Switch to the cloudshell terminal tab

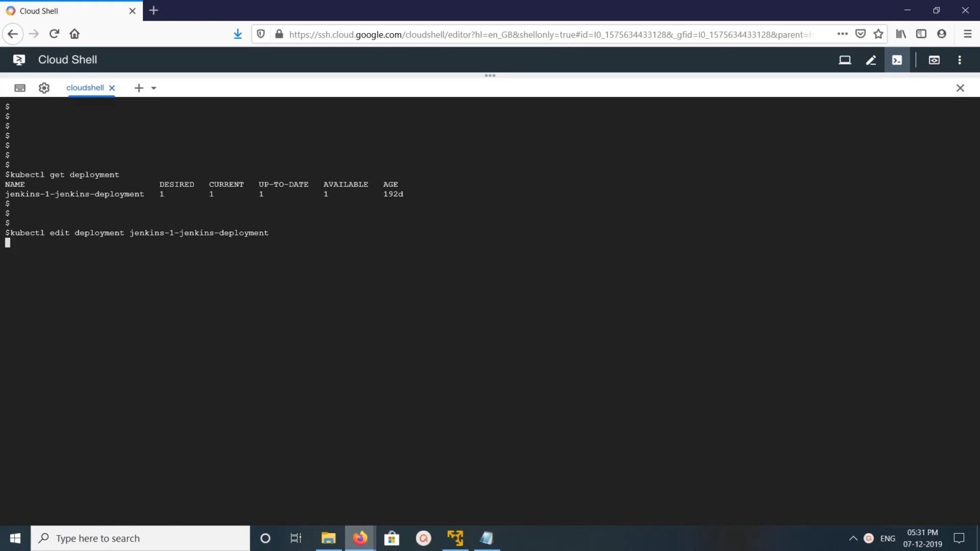(86, 87)
